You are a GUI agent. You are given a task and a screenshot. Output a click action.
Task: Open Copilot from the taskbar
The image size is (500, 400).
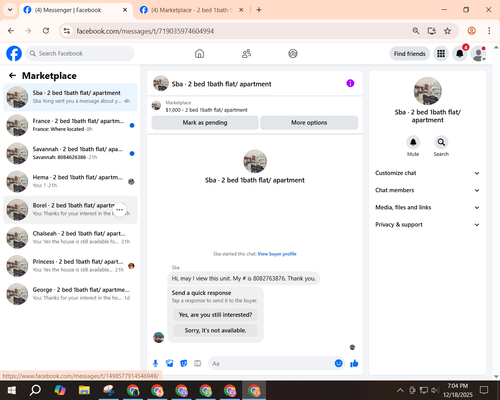pos(60,390)
